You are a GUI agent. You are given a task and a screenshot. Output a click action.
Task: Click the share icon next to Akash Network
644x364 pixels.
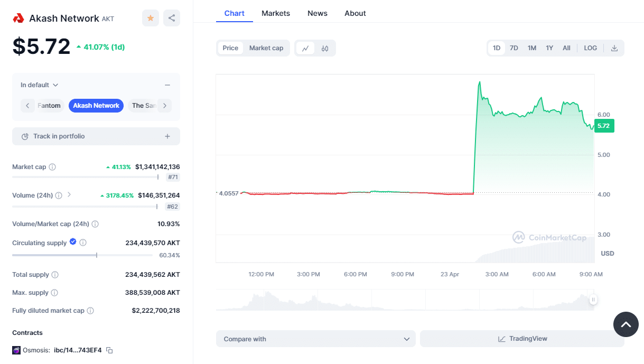171,17
